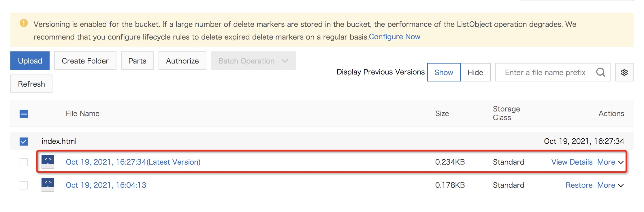Screen dimensions: 644x212
Task: Restore the 16:04:13 version
Action: (579, 185)
